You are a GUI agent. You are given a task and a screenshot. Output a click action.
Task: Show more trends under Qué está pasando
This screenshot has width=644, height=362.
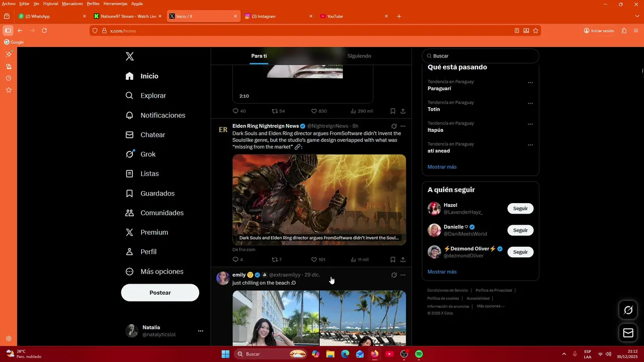(442, 167)
